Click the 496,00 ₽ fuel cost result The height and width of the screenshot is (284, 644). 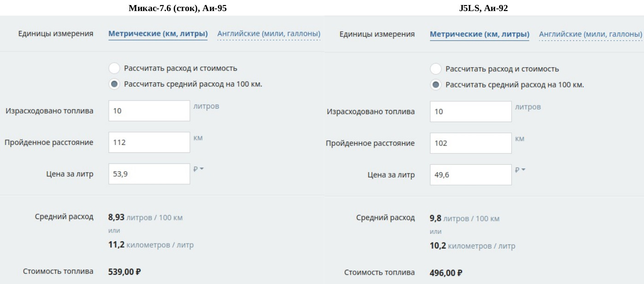(x=446, y=272)
